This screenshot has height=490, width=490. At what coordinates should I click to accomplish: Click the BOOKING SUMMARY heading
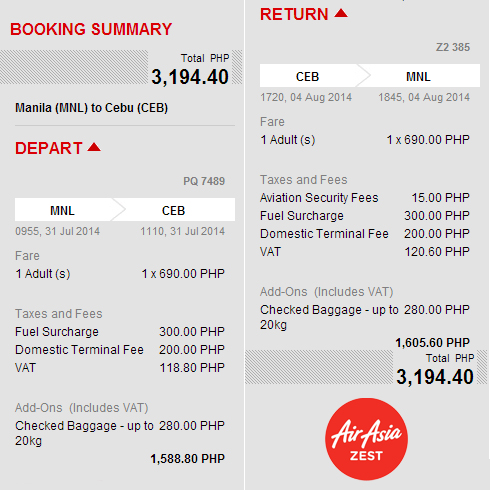91,29
